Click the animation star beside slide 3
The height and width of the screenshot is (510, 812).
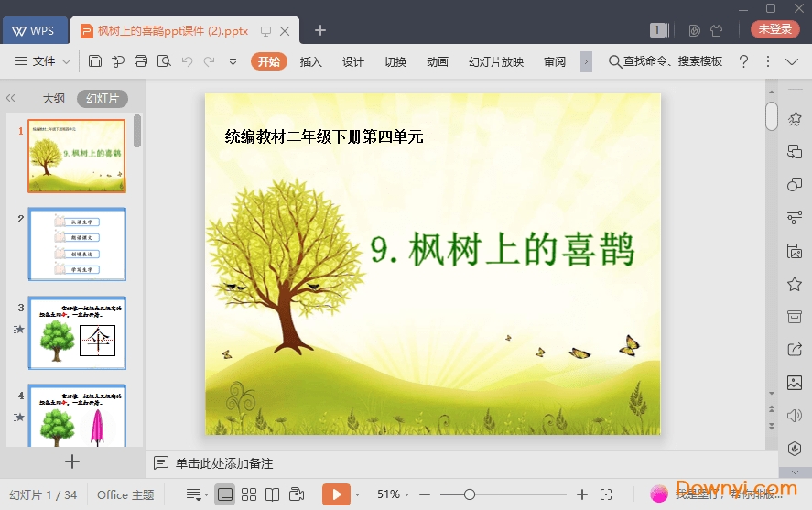19,329
